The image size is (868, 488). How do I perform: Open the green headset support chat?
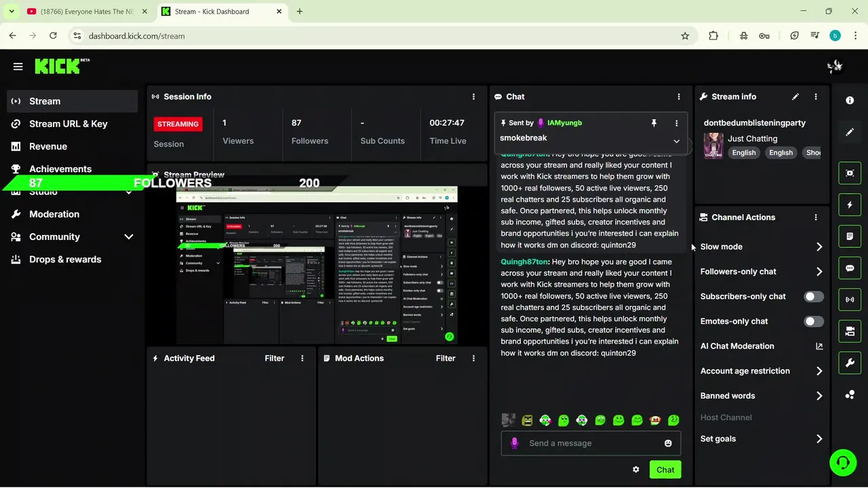click(x=843, y=463)
